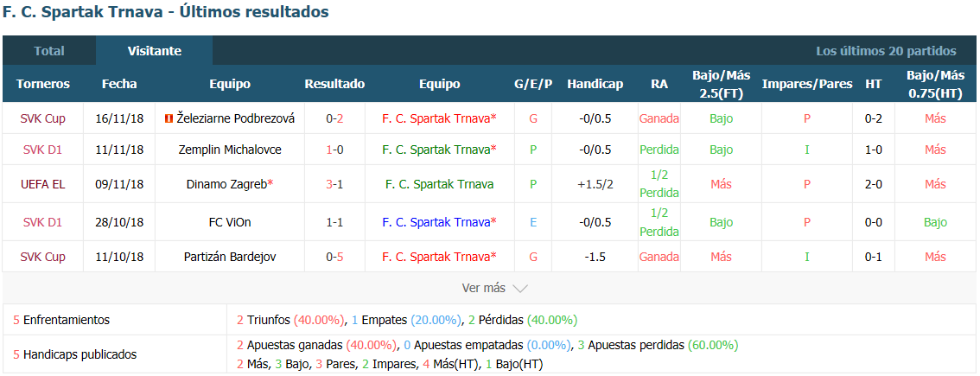Select the Visitante tab
This screenshot has height=376, width=980.
155,51
